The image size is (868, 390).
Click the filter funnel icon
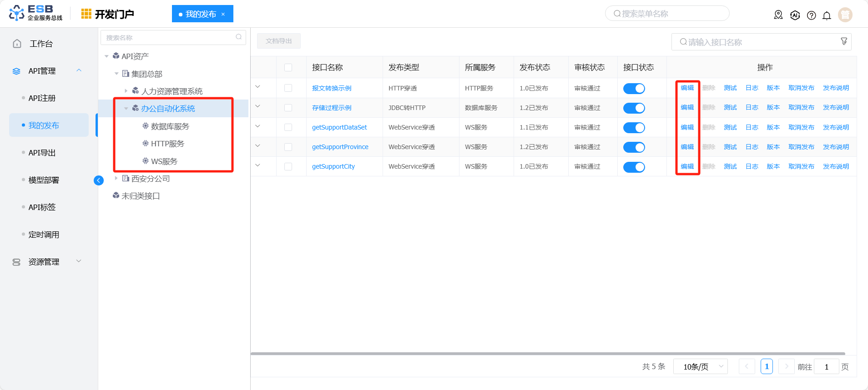pos(844,41)
